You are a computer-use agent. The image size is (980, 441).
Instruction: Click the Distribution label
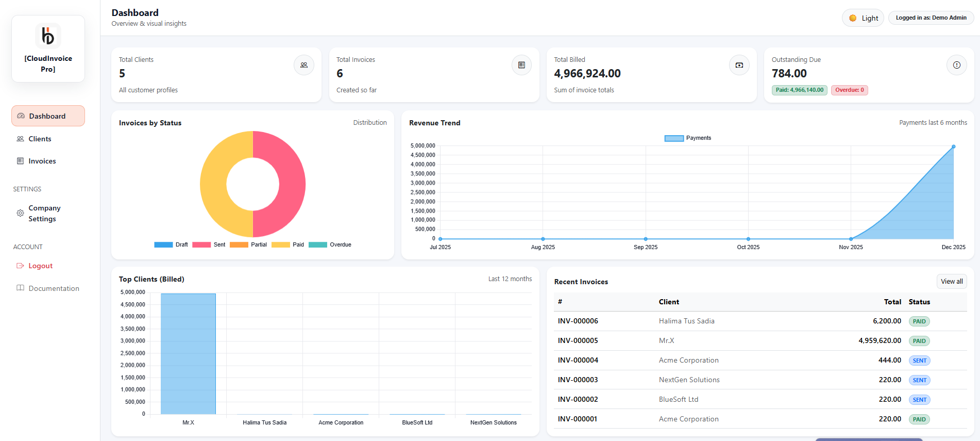click(x=370, y=122)
